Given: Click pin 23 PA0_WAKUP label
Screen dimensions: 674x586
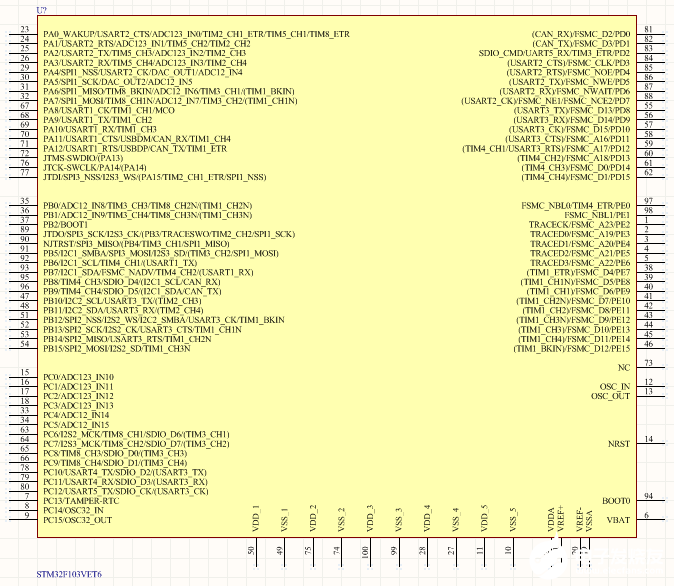Looking at the screenshot, I should point(196,34).
